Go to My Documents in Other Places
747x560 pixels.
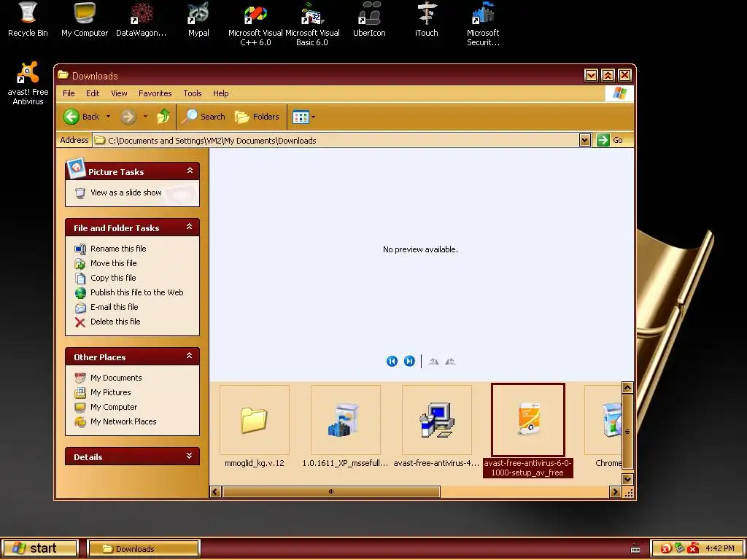point(116,378)
